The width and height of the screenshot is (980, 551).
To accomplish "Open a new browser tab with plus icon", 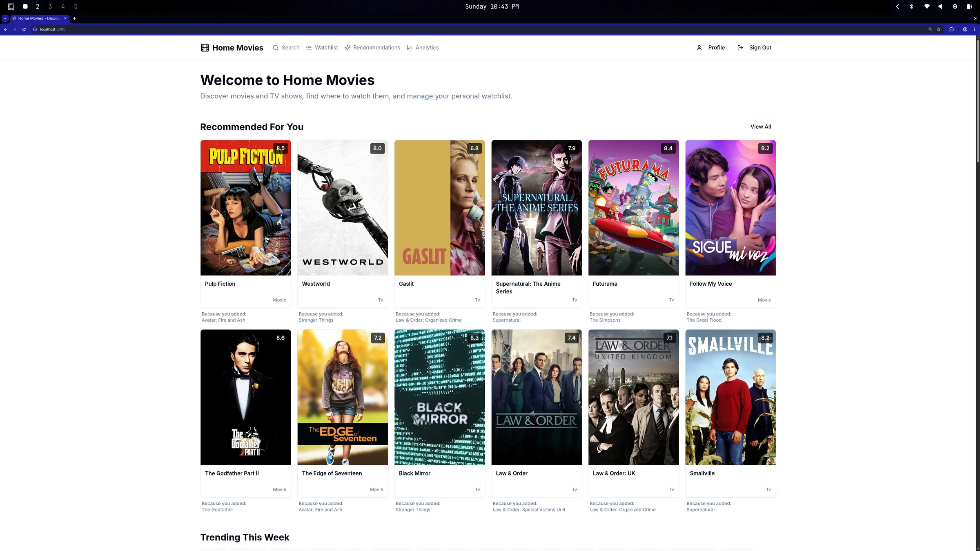I will 74,18.
